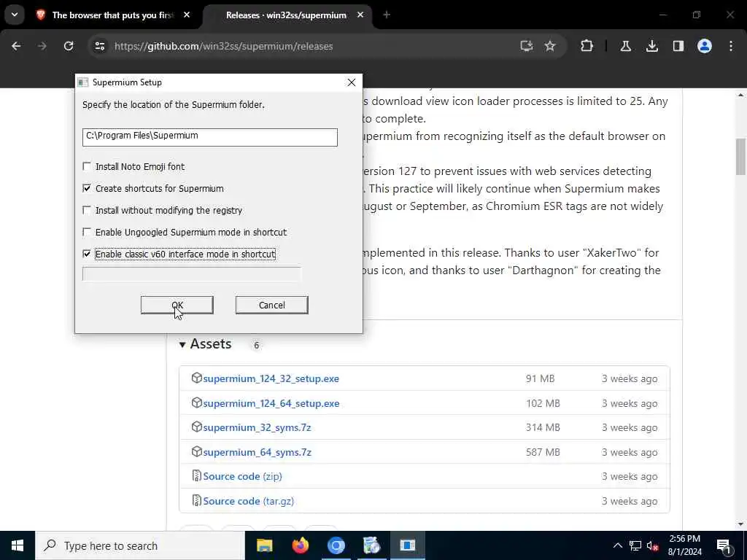Click package icon beside supermium_124_64_setup.exe
The image size is (747, 560).
196,402
